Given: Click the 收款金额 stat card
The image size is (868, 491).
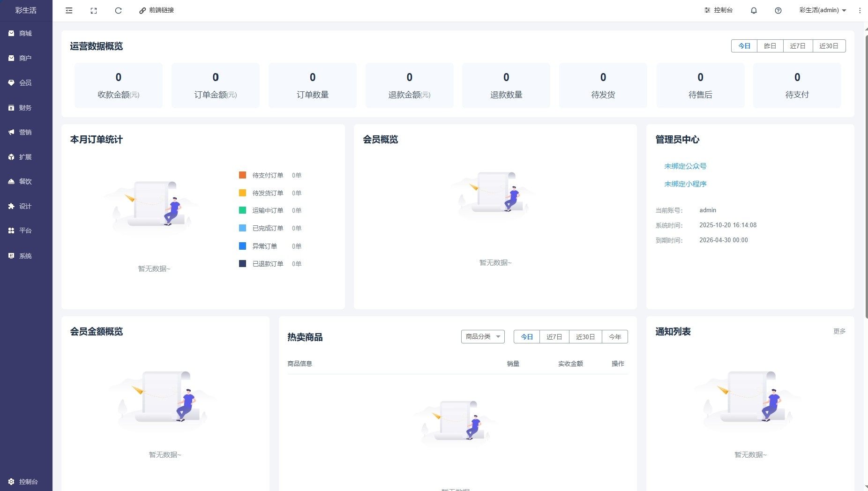Looking at the screenshot, I should click(x=119, y=85).
